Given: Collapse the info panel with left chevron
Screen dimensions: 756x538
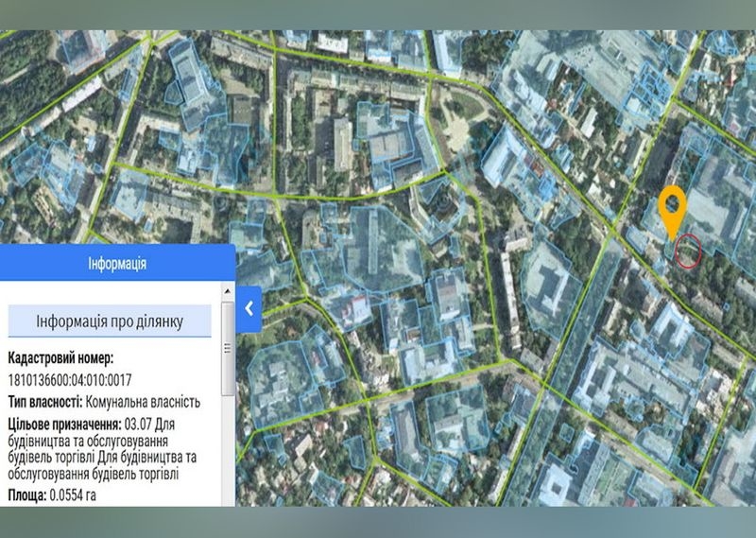Looking at the screenshot, I should point(249,307).
